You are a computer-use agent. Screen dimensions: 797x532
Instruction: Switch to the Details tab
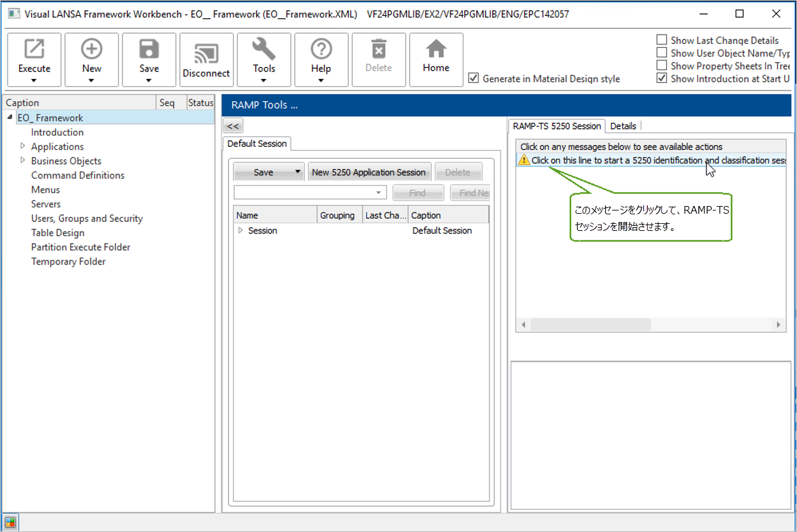(x=623, y=126)
